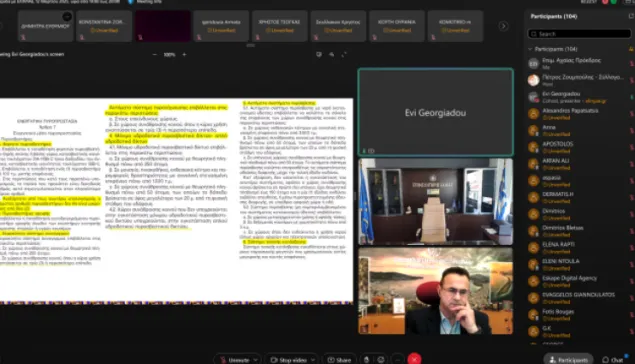Click the participants Search field
Image resolution: width=635 pixels, height=364 pixels.
[x=579, y=34]
